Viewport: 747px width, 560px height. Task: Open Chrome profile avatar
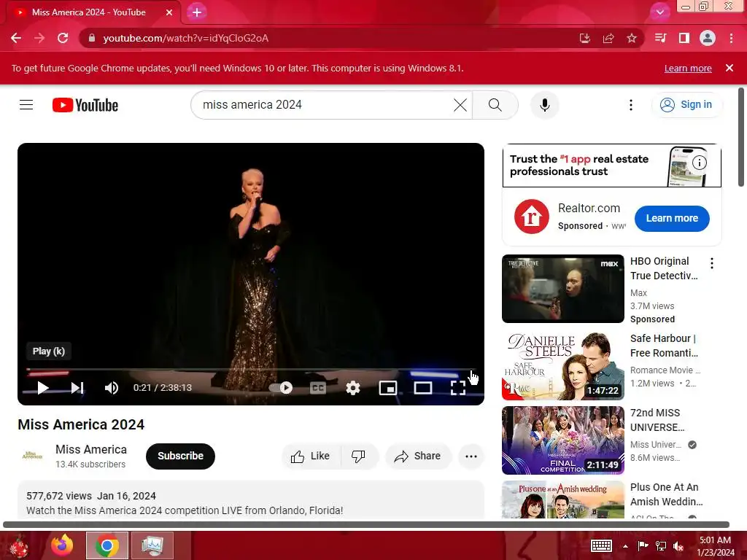(708, 38)
